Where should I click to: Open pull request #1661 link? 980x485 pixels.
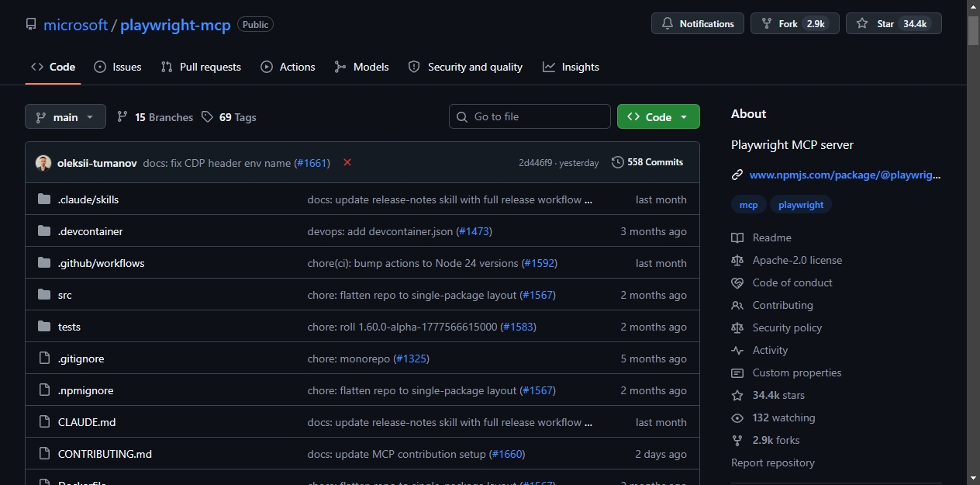312,163
